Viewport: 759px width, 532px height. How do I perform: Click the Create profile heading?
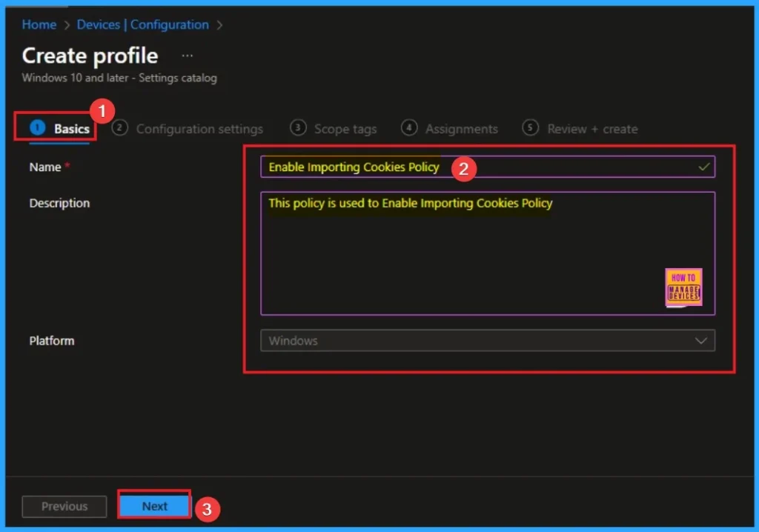point(90,56)
